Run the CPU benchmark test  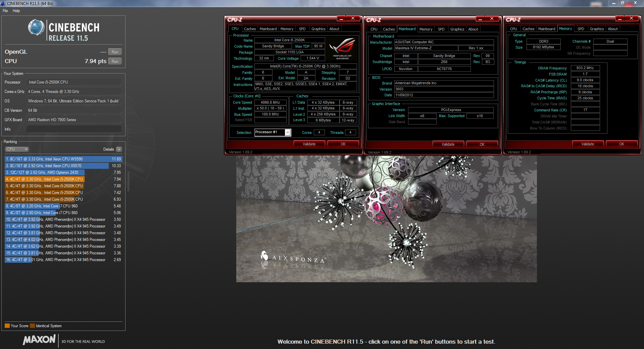point(115,61)
